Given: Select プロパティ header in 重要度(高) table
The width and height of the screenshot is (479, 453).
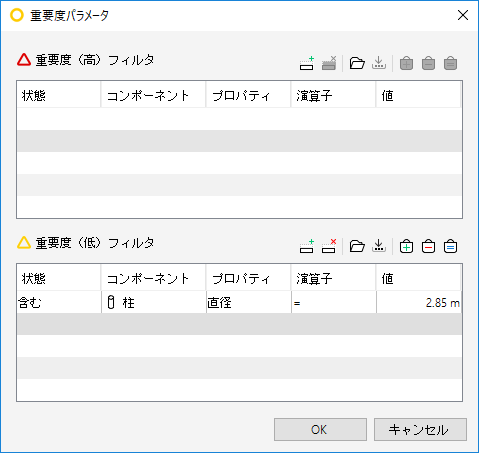Looking at the screenshot, I should click(248, 95).
